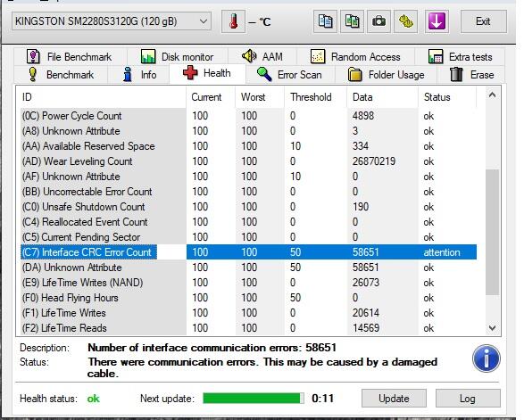This screenshot has height=420, width=524.
Task: Select the (BB) Uncorrectable Error Count row
Action: click(249, 192)
